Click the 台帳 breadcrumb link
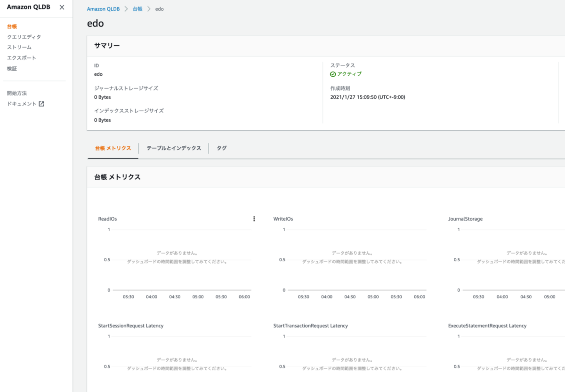Viewport: 565px width, 392px height. (x=137, y=9)
